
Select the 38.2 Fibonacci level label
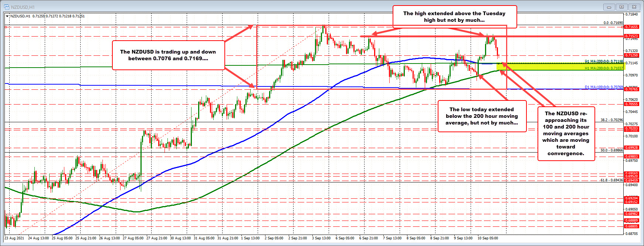611,120
